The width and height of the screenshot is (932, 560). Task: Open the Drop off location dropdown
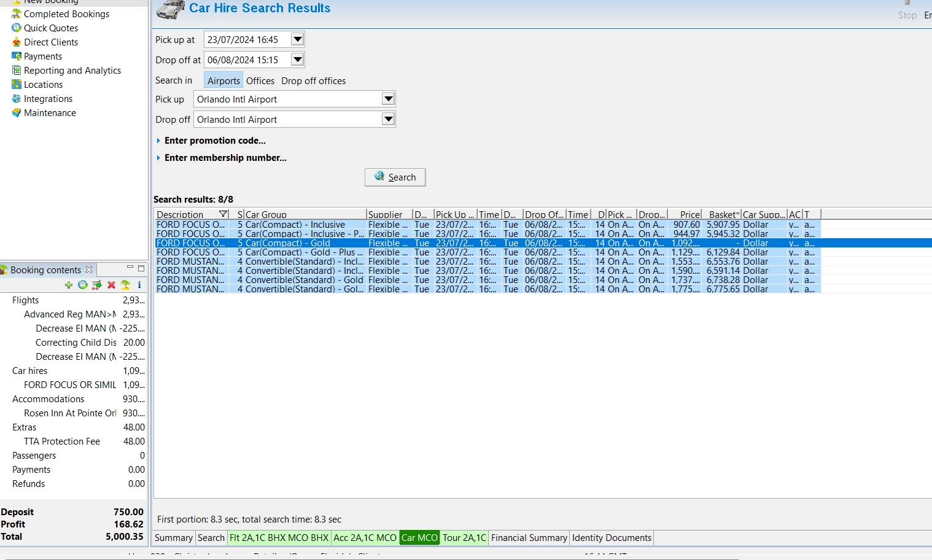[388, 119]
